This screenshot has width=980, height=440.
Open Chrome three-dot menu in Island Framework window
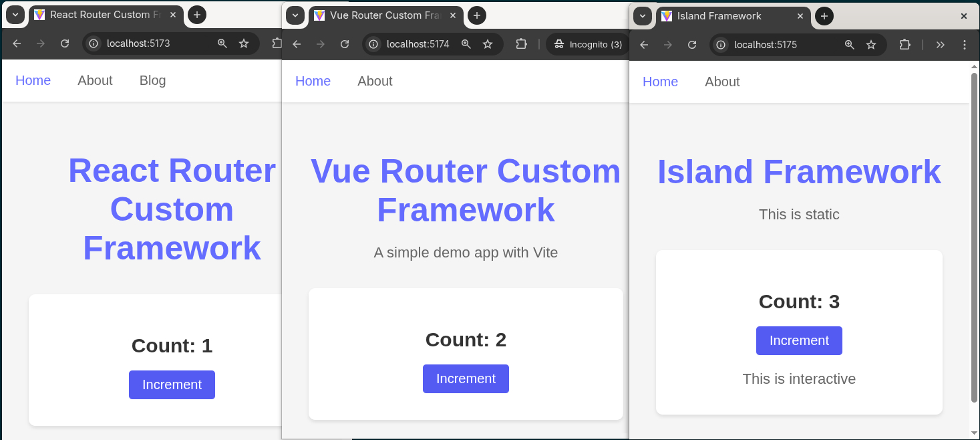click(x=964, y=45)
